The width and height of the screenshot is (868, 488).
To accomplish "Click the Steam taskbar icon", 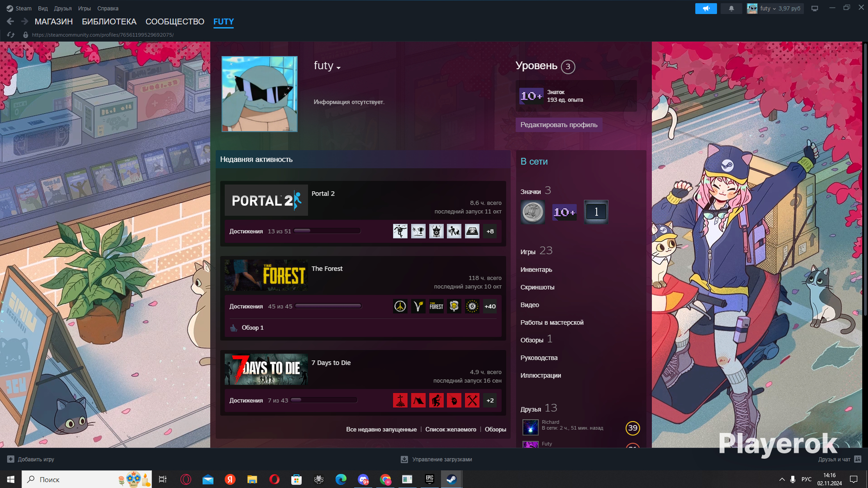I will pyautogui.click(x=452, y=479).
